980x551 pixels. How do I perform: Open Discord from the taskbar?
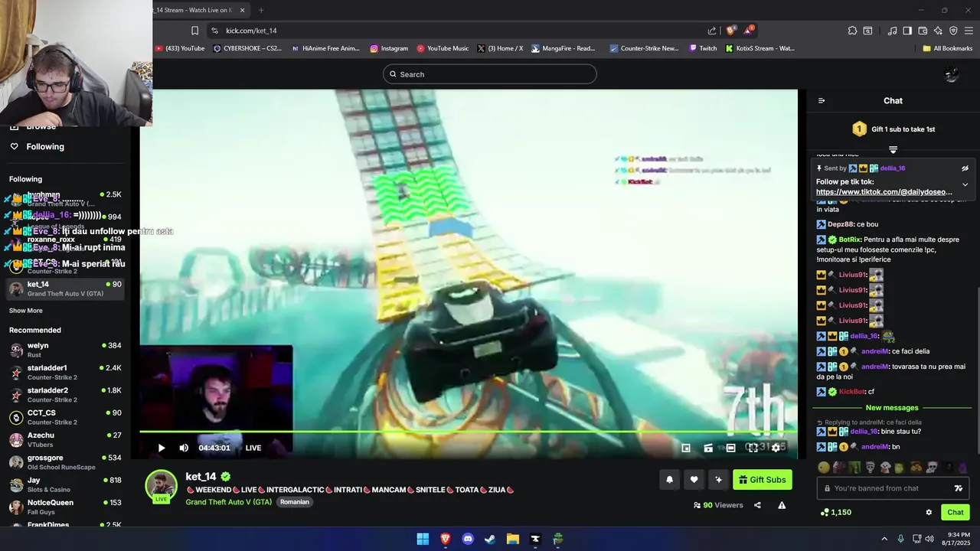click(x=468, y=539)
